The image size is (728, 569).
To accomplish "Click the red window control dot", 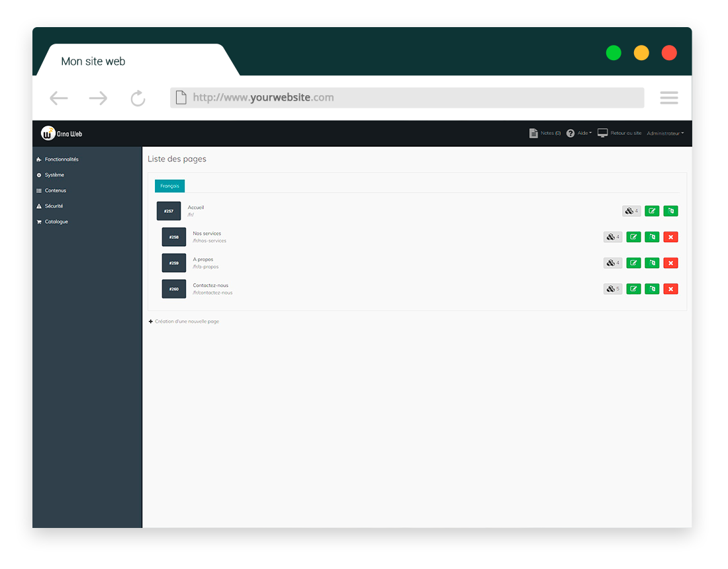I will coord(669,52).
